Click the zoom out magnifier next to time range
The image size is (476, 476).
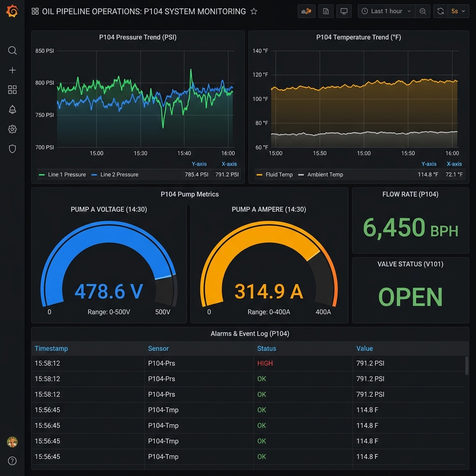(x=423, y=11)
